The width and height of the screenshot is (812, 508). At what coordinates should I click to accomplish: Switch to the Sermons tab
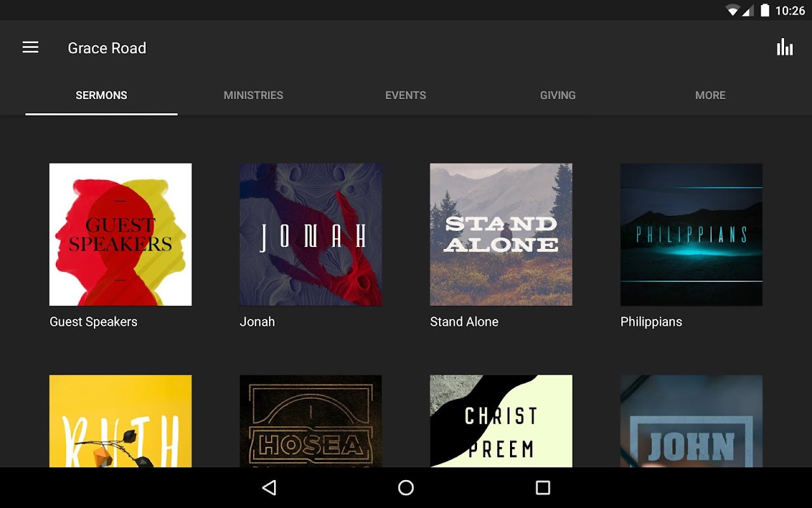(101, 95)
